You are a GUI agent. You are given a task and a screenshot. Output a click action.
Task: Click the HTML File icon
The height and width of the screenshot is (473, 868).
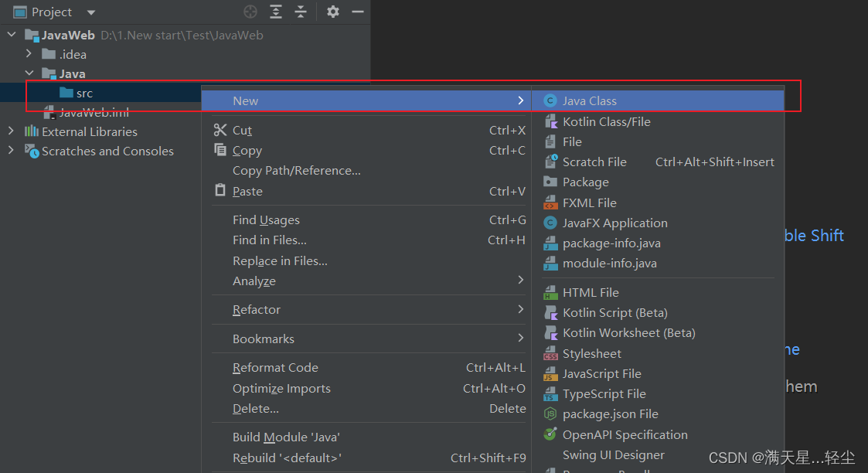(550, 292)
